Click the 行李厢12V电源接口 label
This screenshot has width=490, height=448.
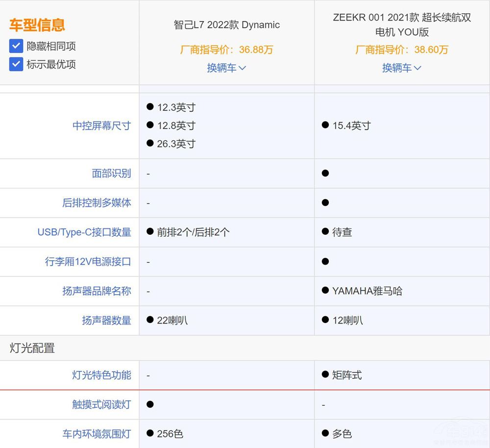tap(88, 261)
